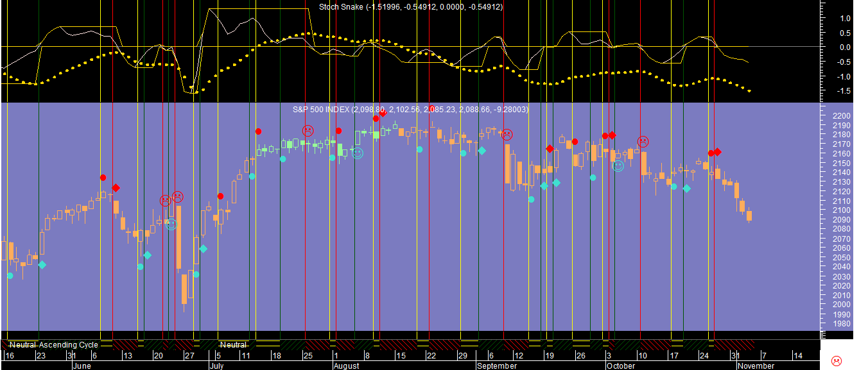Click the last candlestick in November
Viewport: 868px width, 370px height.
pyautogui.click(x=749, y=215)
